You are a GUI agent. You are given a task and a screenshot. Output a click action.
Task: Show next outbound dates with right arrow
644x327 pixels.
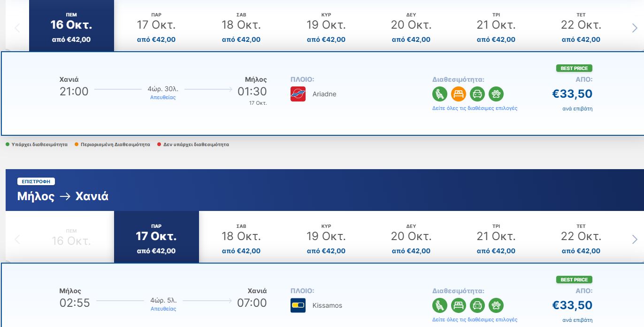click(x=635, y=28)
